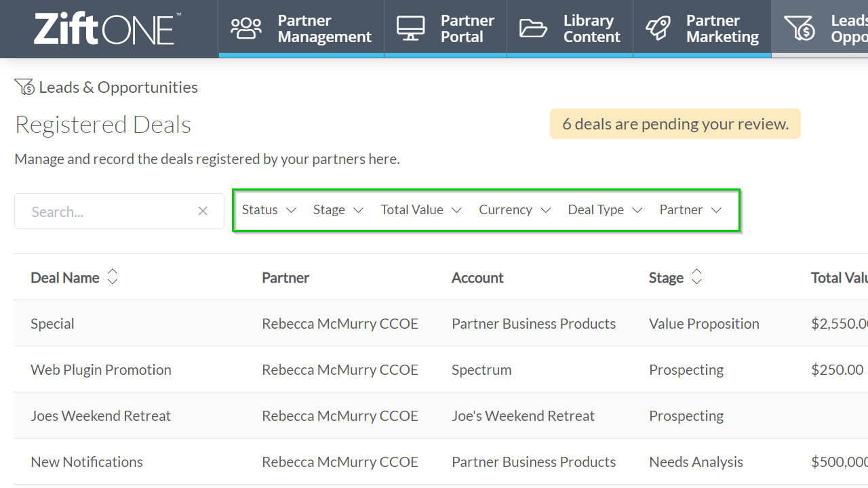Click the Partner Portal monitor icon
The height and width of the screenshot is (488, 868).
click(411, 28)
